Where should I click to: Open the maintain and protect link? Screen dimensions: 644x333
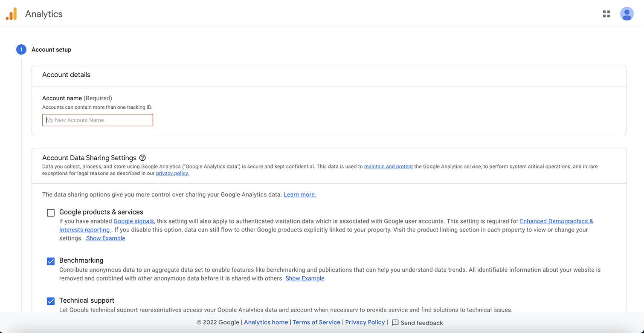[x=388, y=167]
